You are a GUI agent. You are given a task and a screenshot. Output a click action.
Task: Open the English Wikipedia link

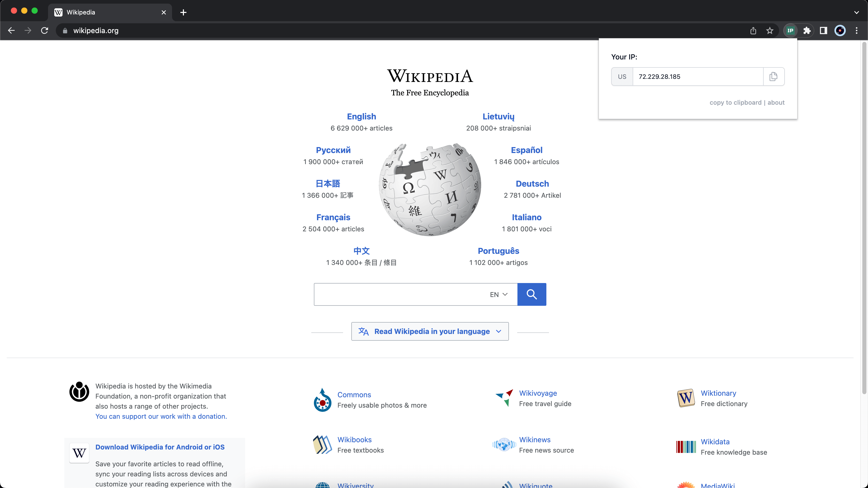coord(361,116)
